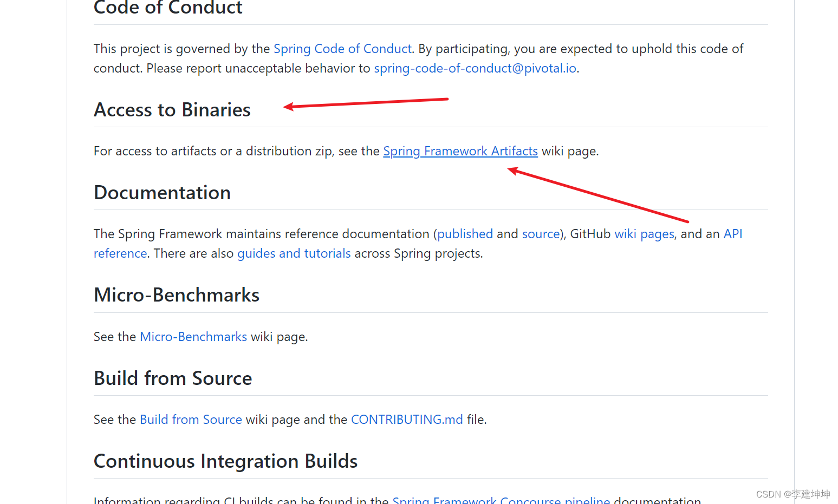This screenshot has height=504, width=838.
Task: Follow the 'published' documentation link
Action: click(x=465, y=234)
